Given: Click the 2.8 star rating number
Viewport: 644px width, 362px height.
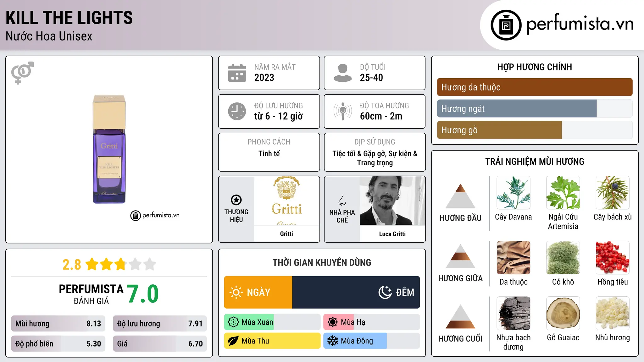Looking at the screenshot, I should point(72,265).
